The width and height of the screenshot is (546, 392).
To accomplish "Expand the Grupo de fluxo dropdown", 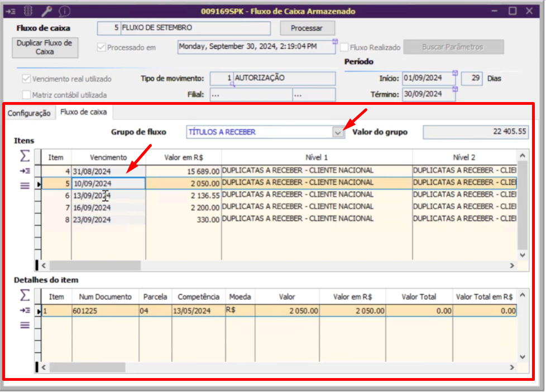I will [337, 132].
